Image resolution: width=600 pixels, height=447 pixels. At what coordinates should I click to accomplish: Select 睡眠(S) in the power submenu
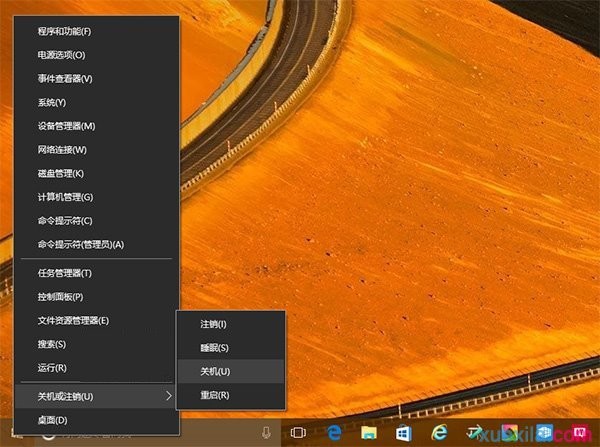[x=215, y=347]
